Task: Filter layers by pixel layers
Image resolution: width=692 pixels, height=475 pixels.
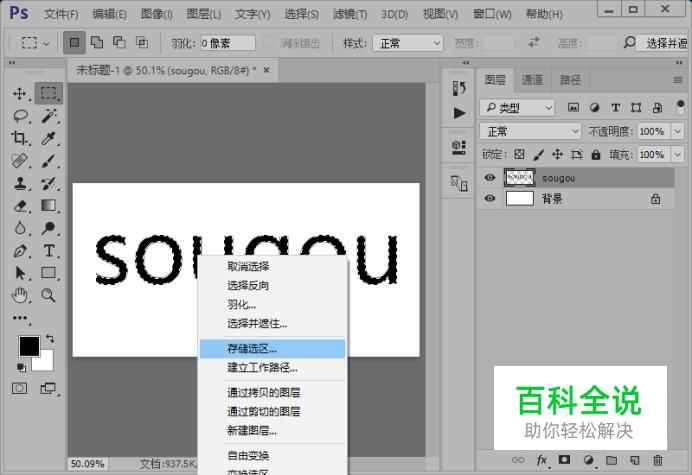Action: (x=573, y=107)
